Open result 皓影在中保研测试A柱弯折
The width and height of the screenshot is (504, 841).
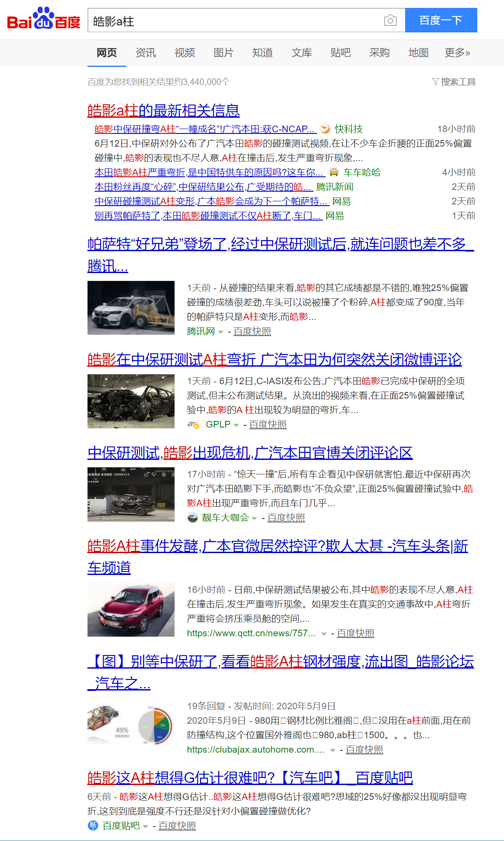[275, 359]
